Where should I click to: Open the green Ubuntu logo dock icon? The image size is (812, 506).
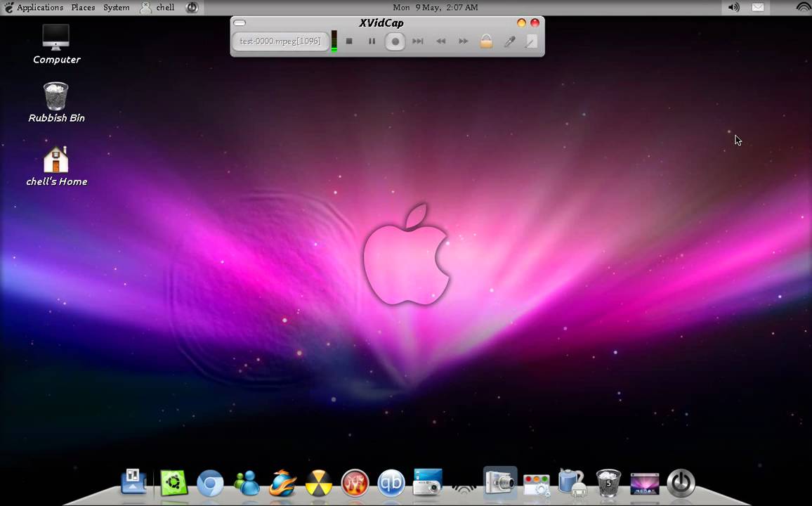pyautogui.click(x=173, y=483)
